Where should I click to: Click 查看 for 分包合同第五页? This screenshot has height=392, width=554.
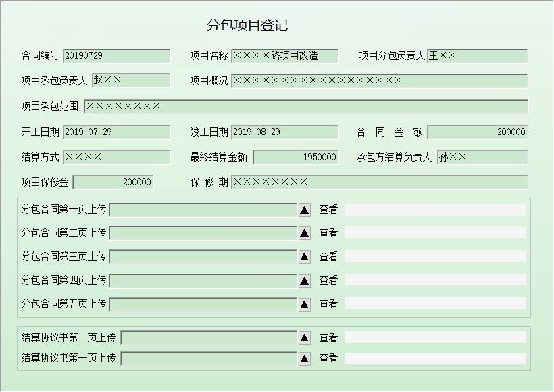click(x=328, y=303)
